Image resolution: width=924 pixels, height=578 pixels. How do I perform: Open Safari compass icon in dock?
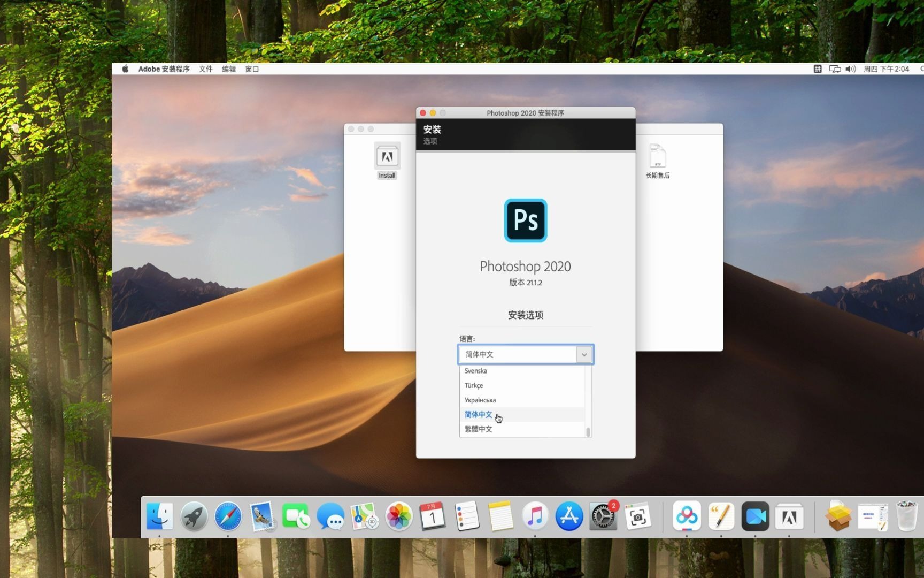(x=228, y=516)
